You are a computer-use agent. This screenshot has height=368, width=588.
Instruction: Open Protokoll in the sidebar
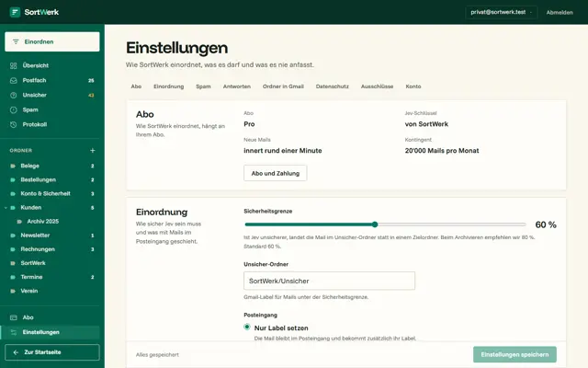point(52,125)
